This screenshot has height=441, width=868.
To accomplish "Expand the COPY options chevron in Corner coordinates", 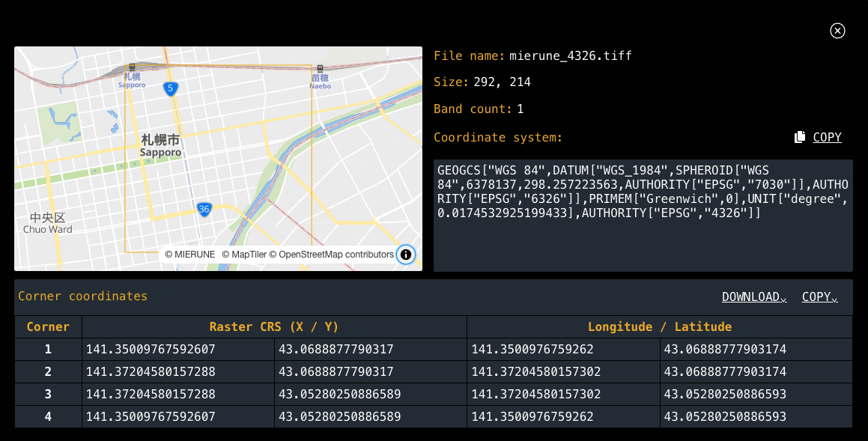I will (x=836, y=299).
